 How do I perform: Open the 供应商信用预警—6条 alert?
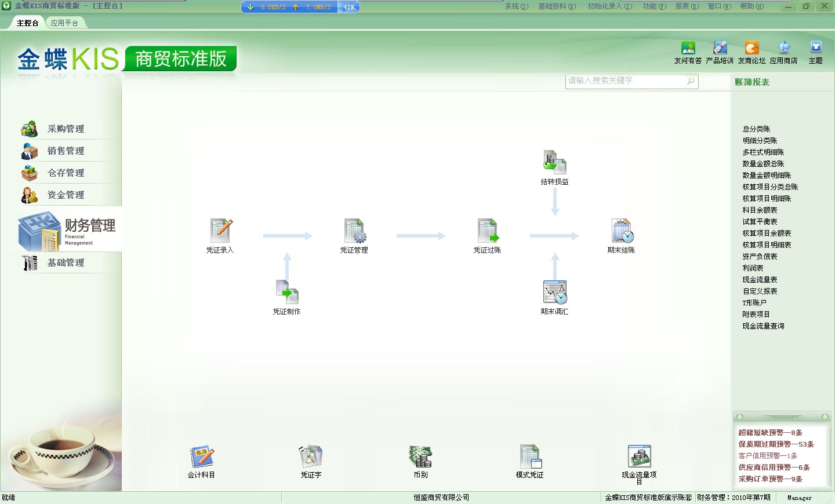[774, 468]
